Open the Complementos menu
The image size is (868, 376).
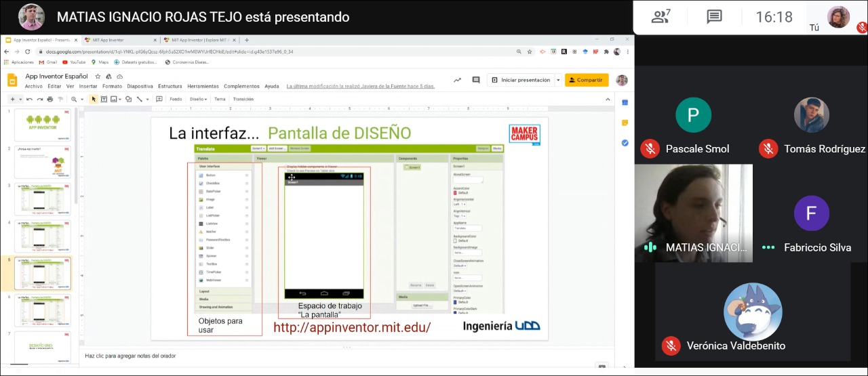(241, 87)
